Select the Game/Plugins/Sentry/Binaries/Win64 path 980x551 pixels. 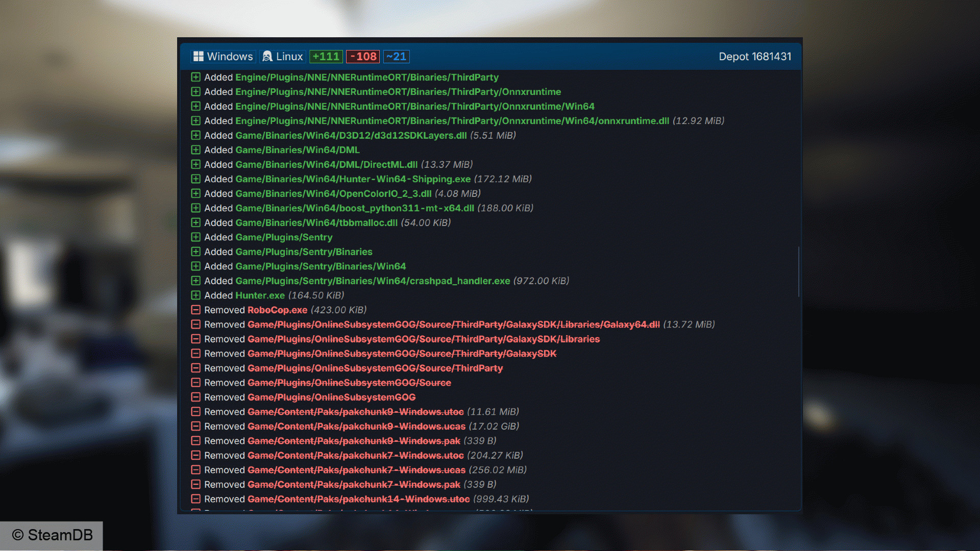pyautogui.click(x=321, y=266)
